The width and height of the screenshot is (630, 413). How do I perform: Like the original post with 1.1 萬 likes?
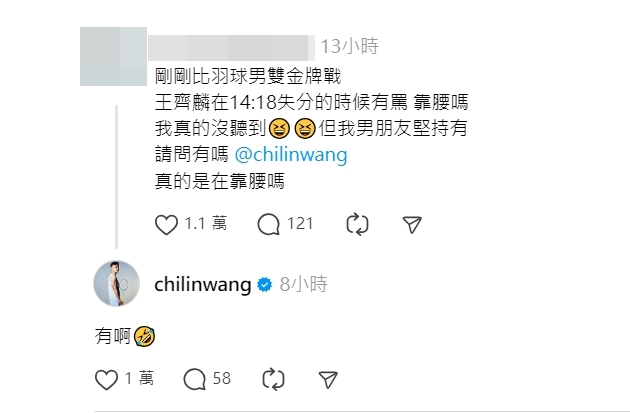pyautogui.click(x=166, y=224)
